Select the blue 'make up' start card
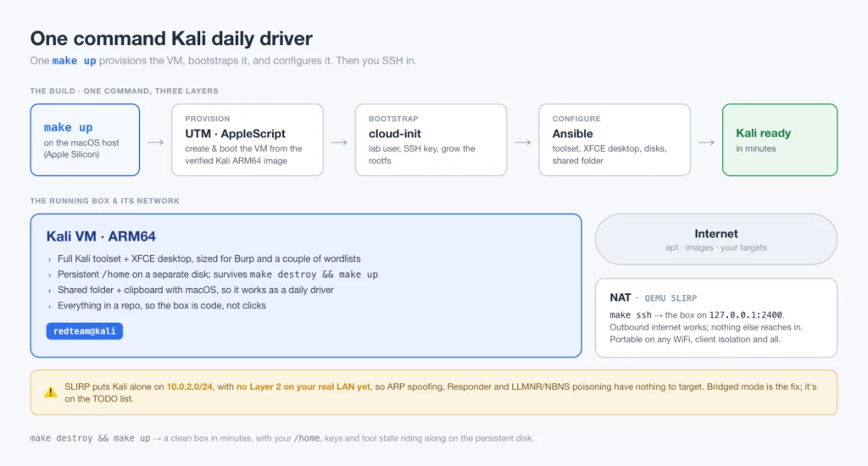This screenshot has height=466, width=868. point(85,140)
